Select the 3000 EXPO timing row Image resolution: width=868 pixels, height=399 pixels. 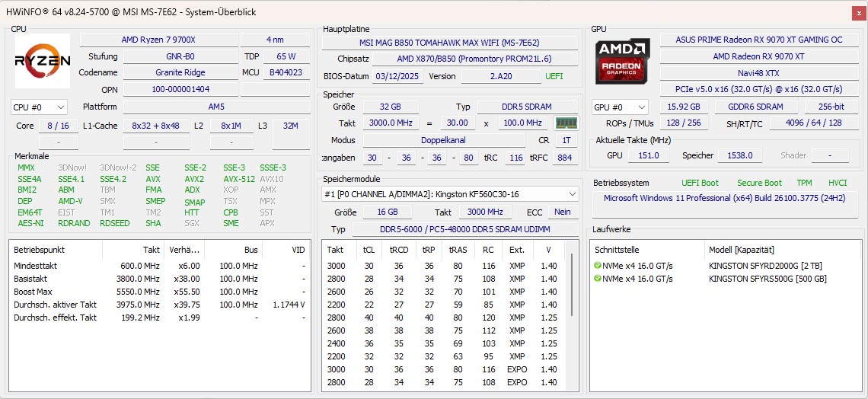point(445,369)
